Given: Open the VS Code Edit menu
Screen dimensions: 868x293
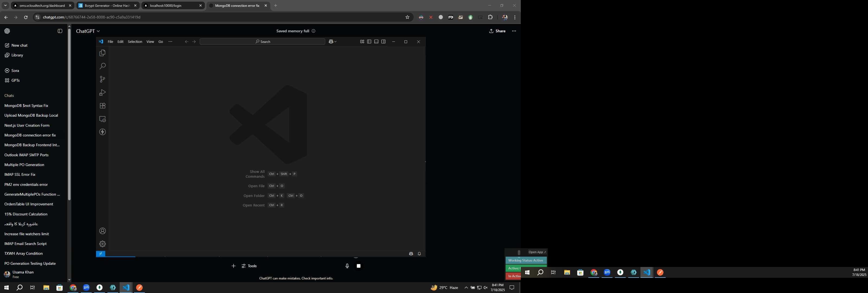Looking at the screenshot, I should [x=120, y=42].
